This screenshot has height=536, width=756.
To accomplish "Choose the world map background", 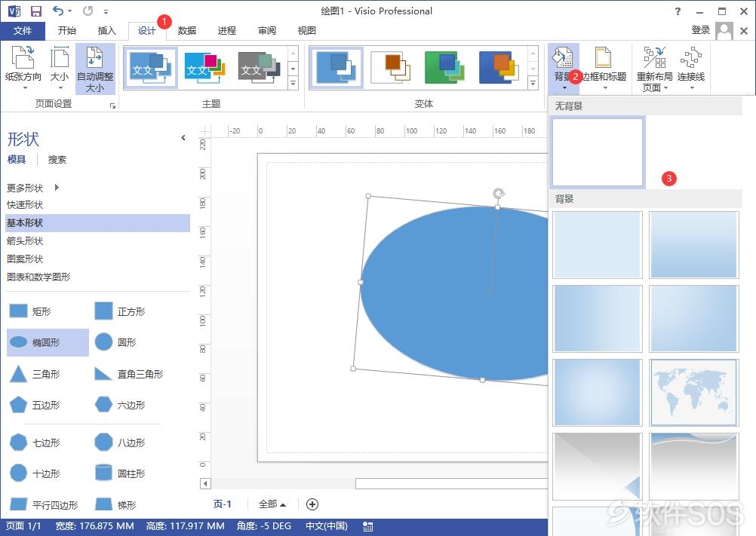I will [693, 393].
